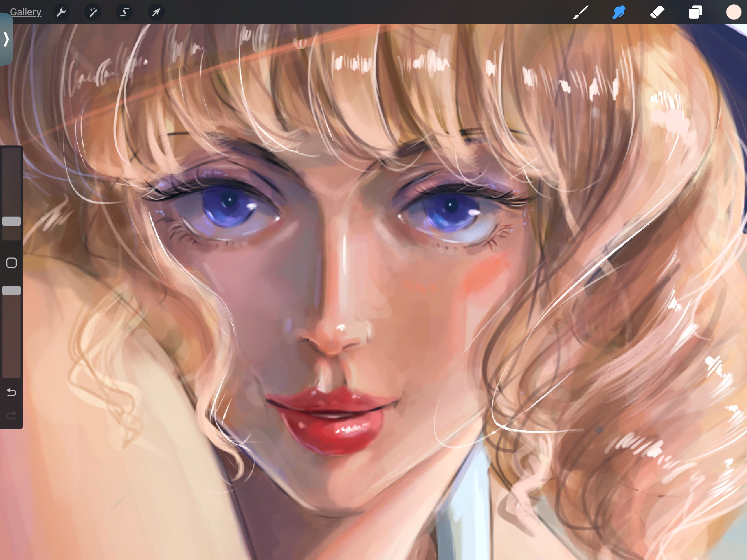Expand the slide-over chevron tab at the left edge
The width and height of the screenshot is (747, 560).
[x=6, y=39]
